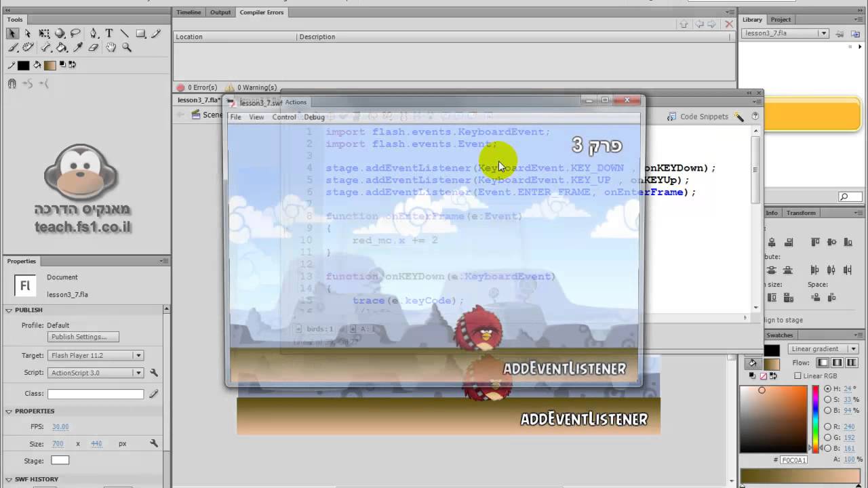Click the Publish Settings button

[83, 337]
